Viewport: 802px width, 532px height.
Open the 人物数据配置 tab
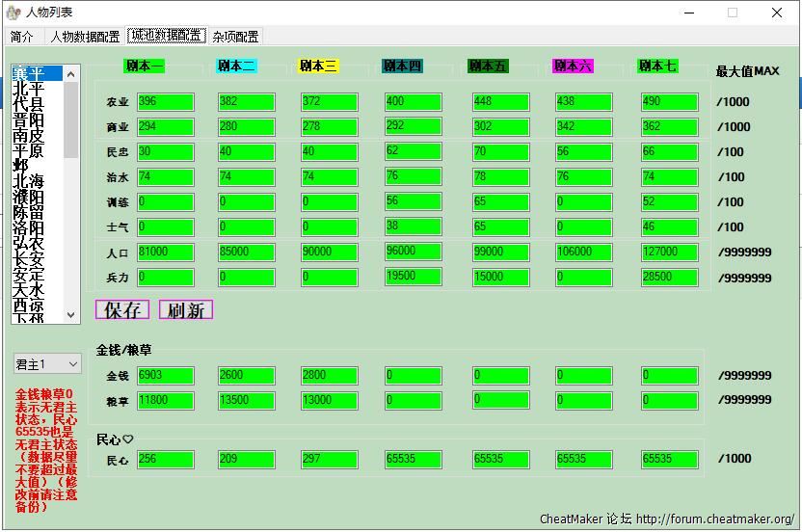[85, 37]
